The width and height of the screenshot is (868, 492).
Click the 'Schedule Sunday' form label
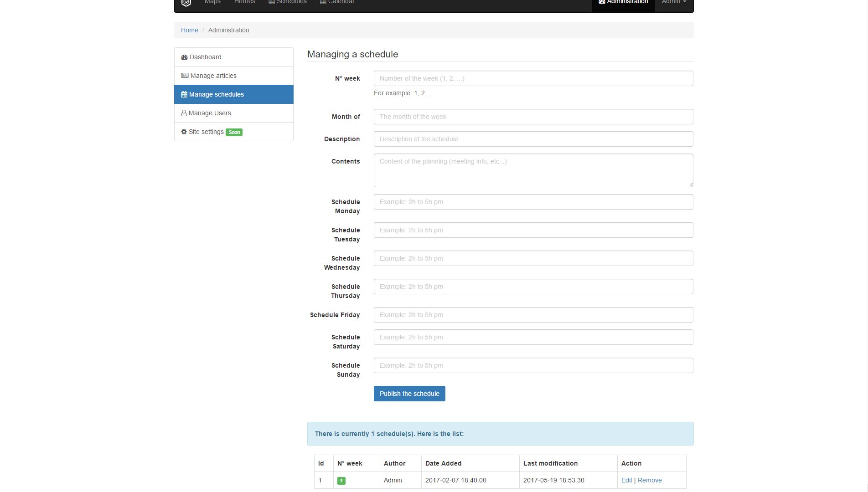346,370
